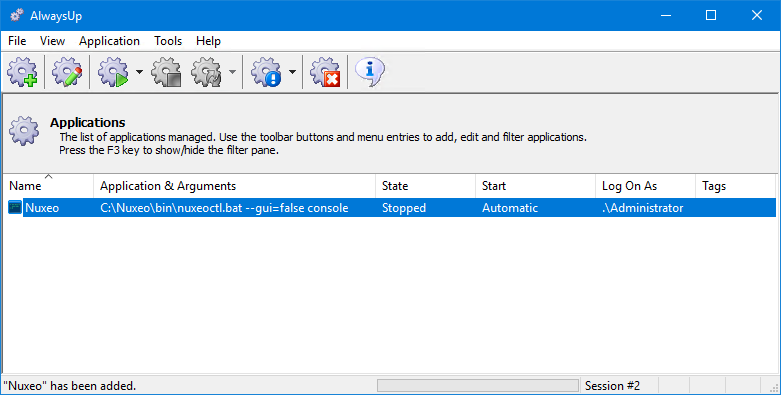Viewport: 781px width, 395px height.
Task: Open the Application menu
Action: pyautogui.click(x=109, y=41)
